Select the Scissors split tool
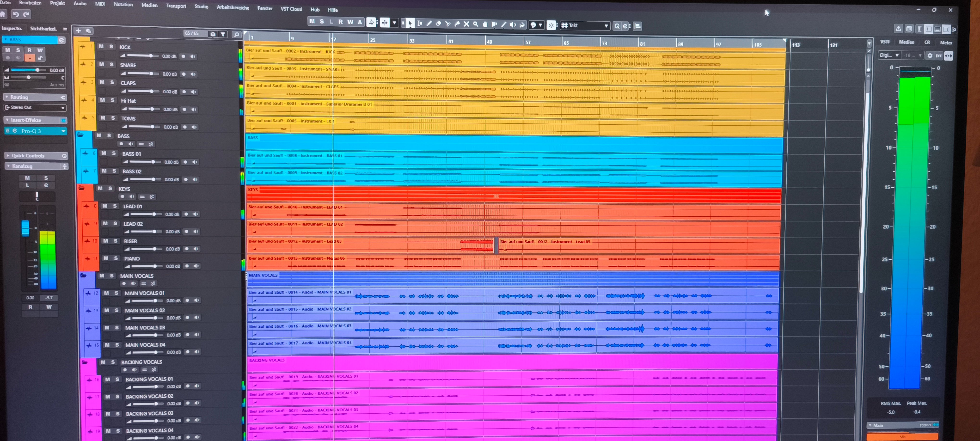Viewport: 980px width, 441px height. pos(448,24)
